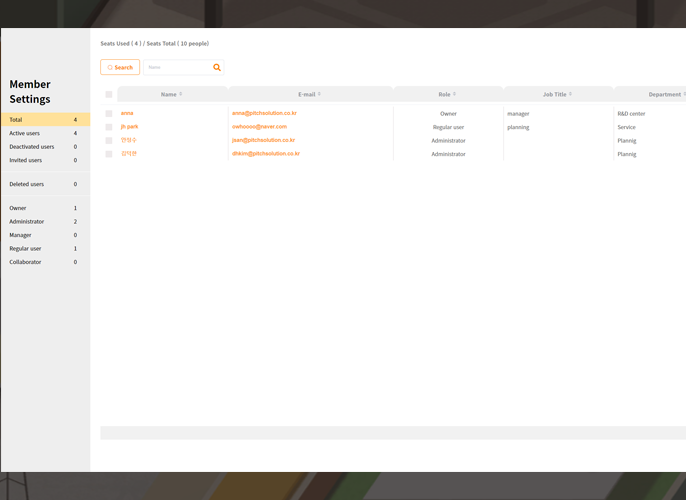
Task: Click the 'Seats Used ( 4 )' text
Action: [121, 44]
